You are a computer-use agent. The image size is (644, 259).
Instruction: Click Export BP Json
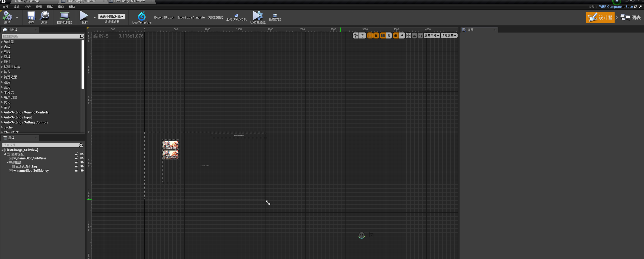[164, 17]
